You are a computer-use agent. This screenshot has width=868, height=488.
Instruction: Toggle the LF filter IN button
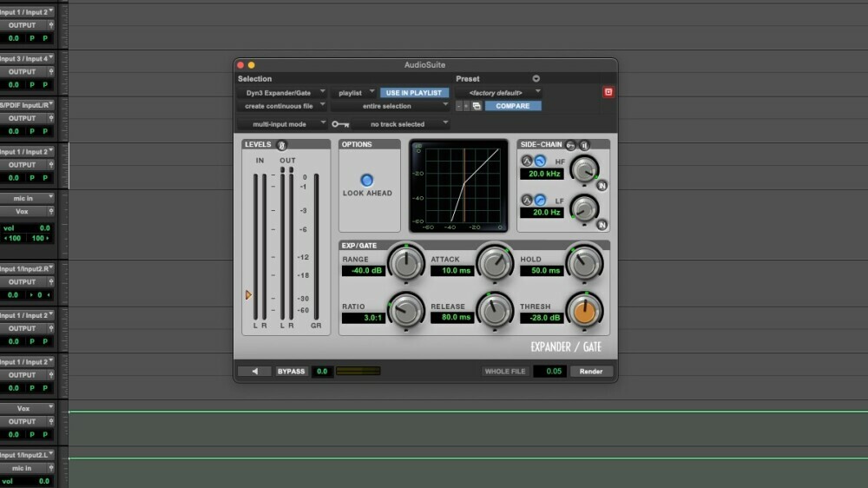tap(602, 225)
